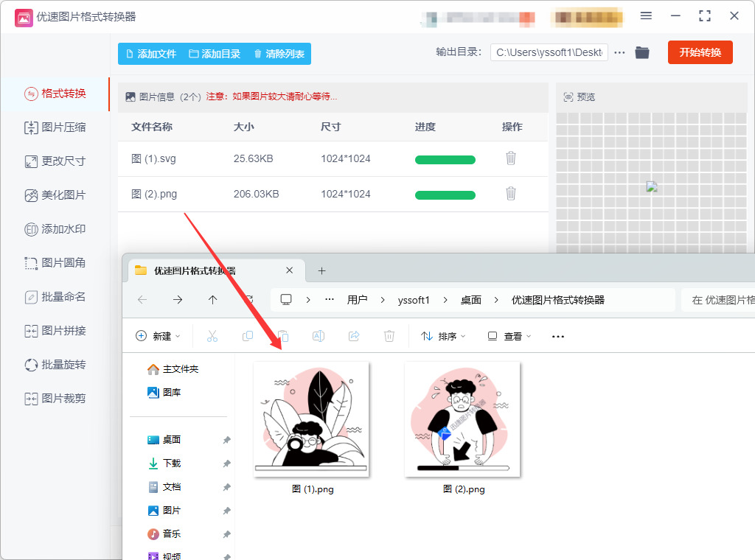Expand the 查看 view dropdown

pos(509,336)
